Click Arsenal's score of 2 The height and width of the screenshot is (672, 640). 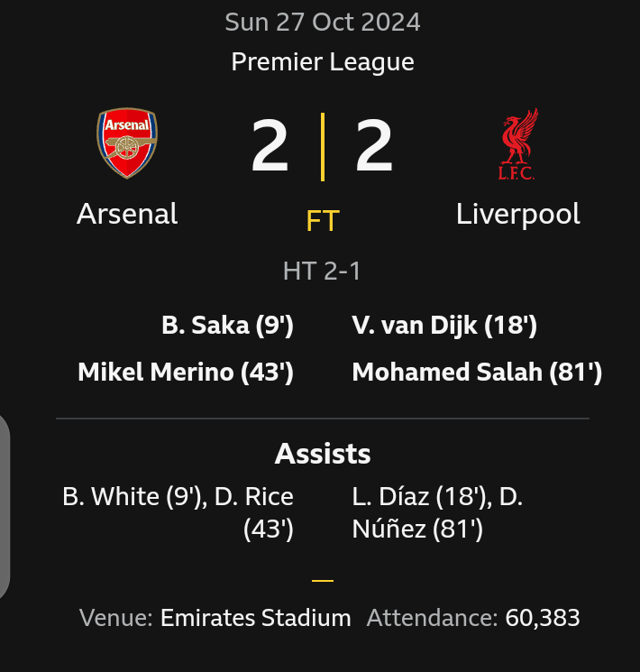pyautogui.click(x=270, y=146)
